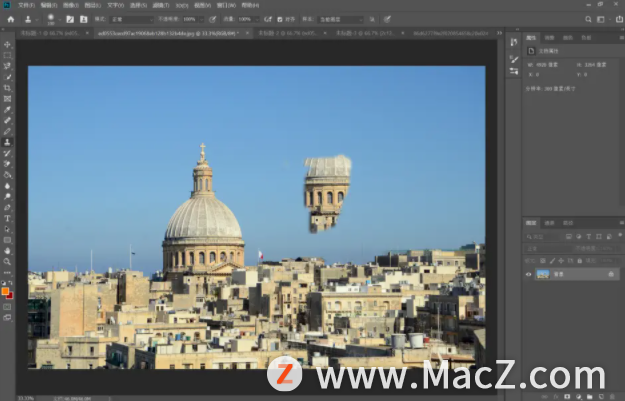The width and height of the screenshot is (625, 401).
Task: Pick the Hand tool
Action: (x=7, y=251)
